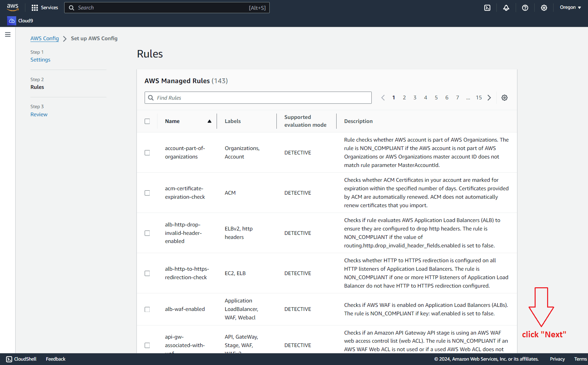Click alb-waf-enabled rule name

pyautogui.click(x=185, y=309)
